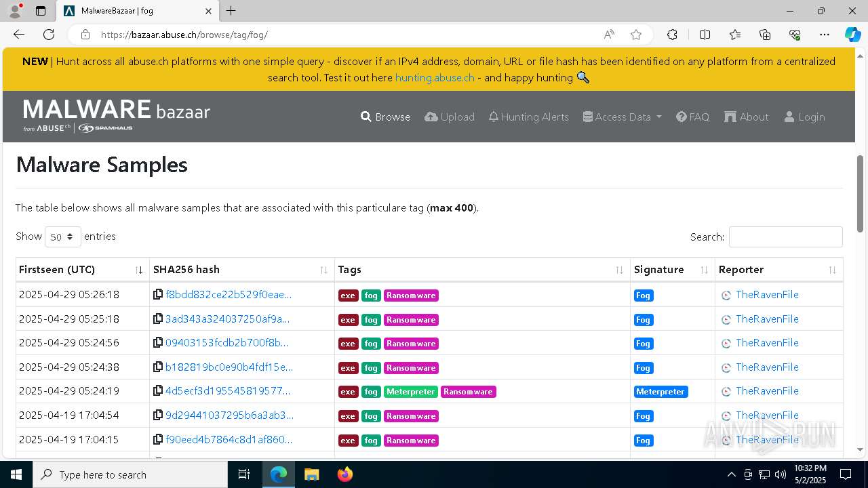Image resolution: width=868 pixels, height=488 pixels.
Task: Open the FAQ page
Action: [692, 117]
